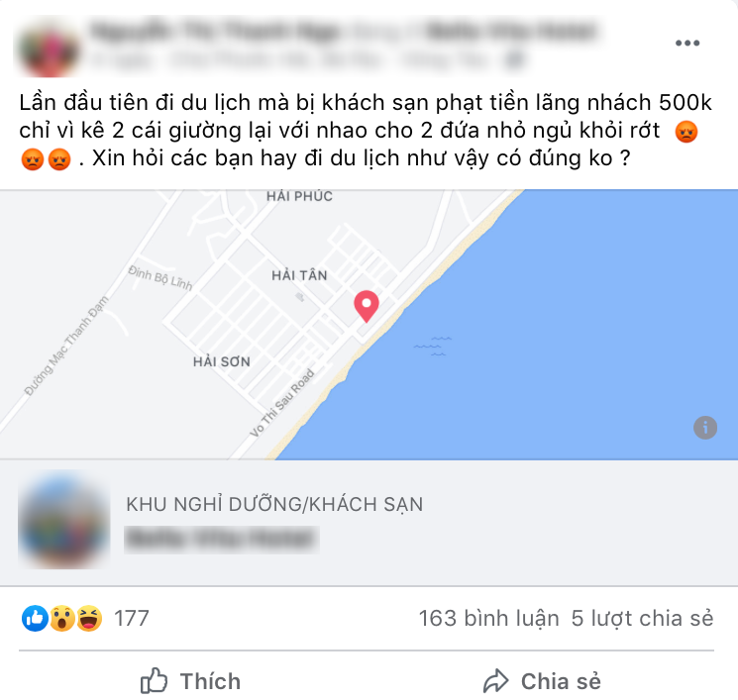The image size is (738, 700).
Task: Open the blurred hotel page thumbnail
Action: click(x=64, y=520)
